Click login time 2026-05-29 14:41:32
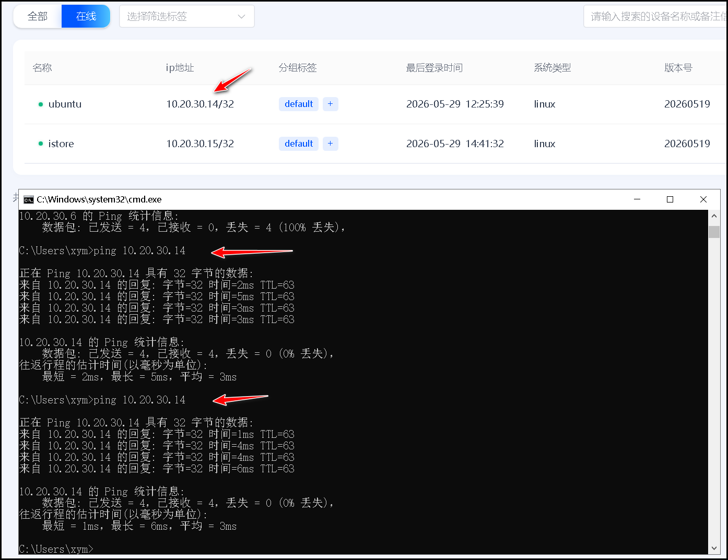Screen dimensions: 728x560 455,144
